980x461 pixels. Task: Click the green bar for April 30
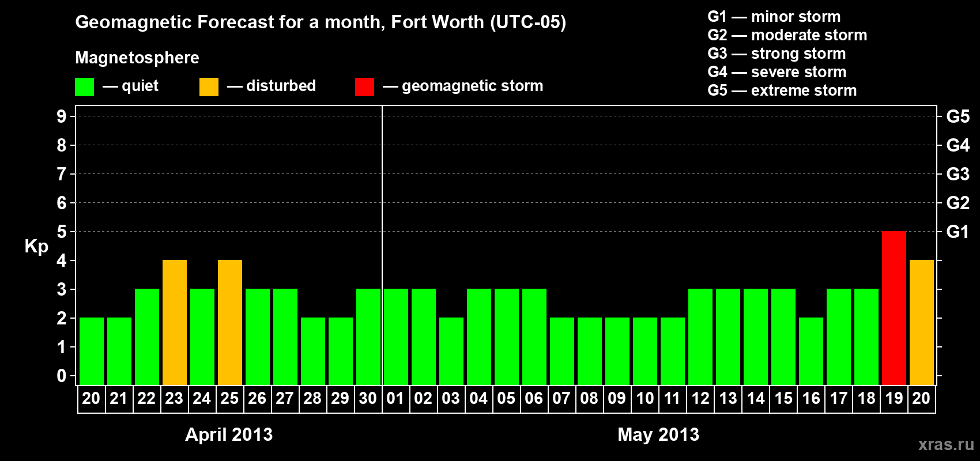click(368, 337)
